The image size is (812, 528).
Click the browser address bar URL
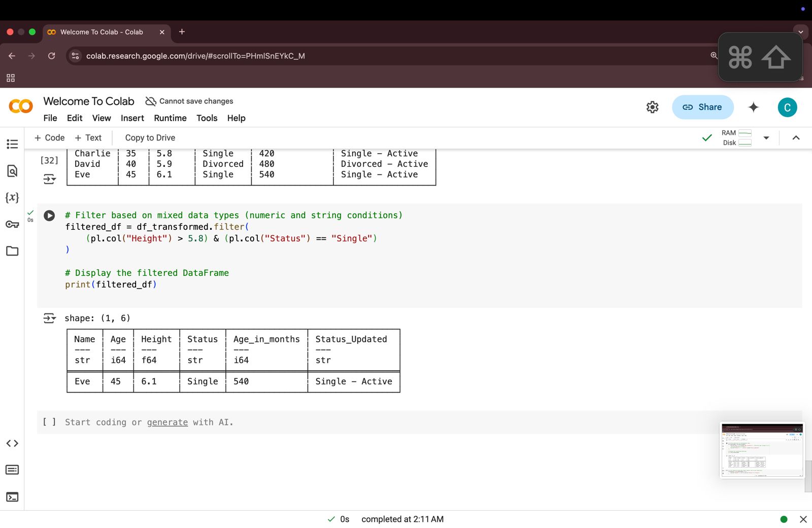point(195,56)
